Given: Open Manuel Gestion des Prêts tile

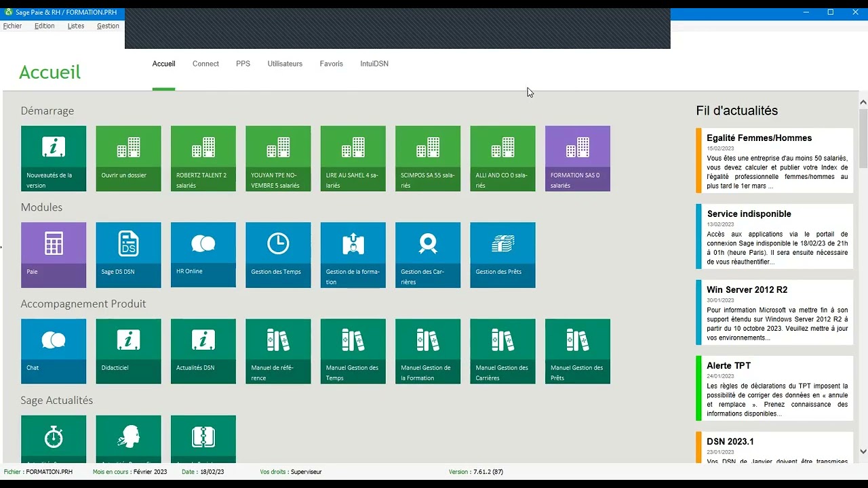Looking at the screenshot, I should [578, 352].
